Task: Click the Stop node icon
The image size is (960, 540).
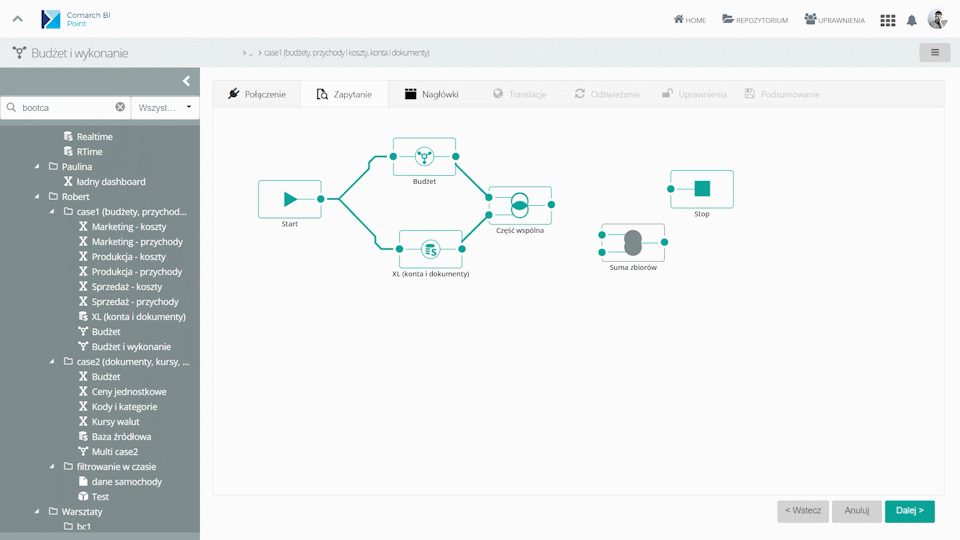Action: click(x=702, y=189)
